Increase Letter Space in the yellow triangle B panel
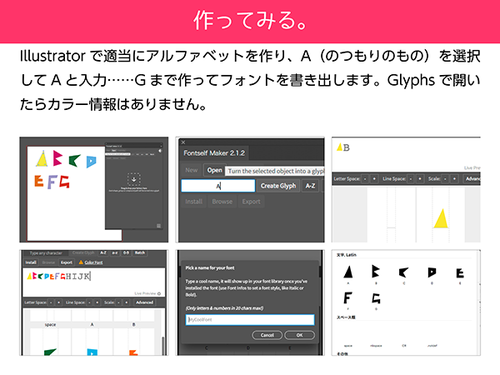The width and height of the screenshot is (500, 375). 374,179
